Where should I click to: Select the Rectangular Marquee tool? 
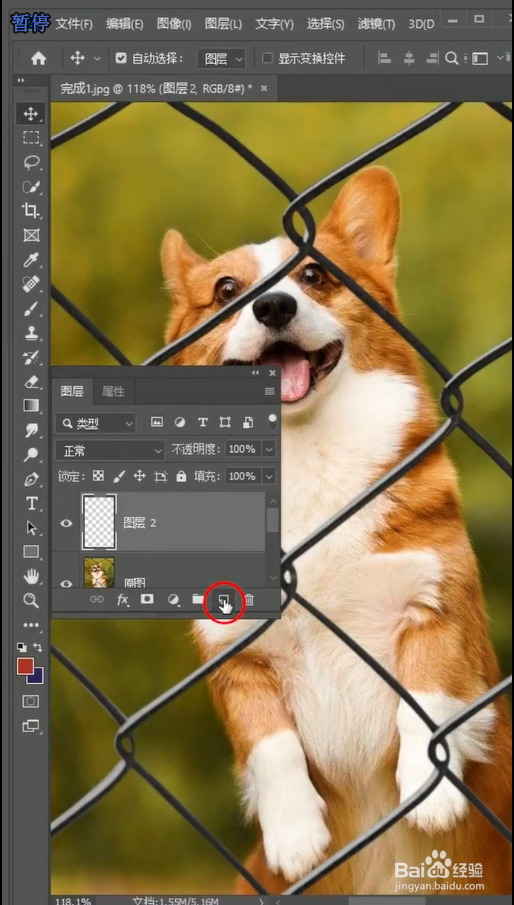[x=31, y=137]
